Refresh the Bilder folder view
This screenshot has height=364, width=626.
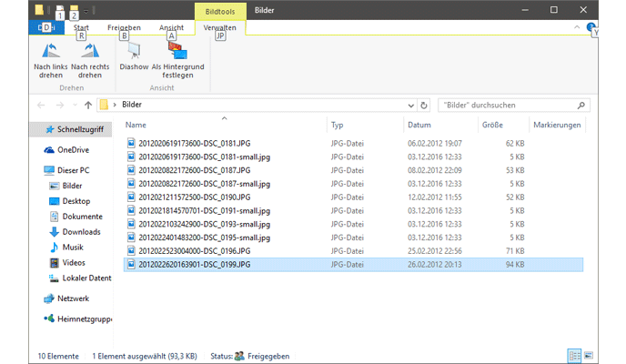coord(424,105)
